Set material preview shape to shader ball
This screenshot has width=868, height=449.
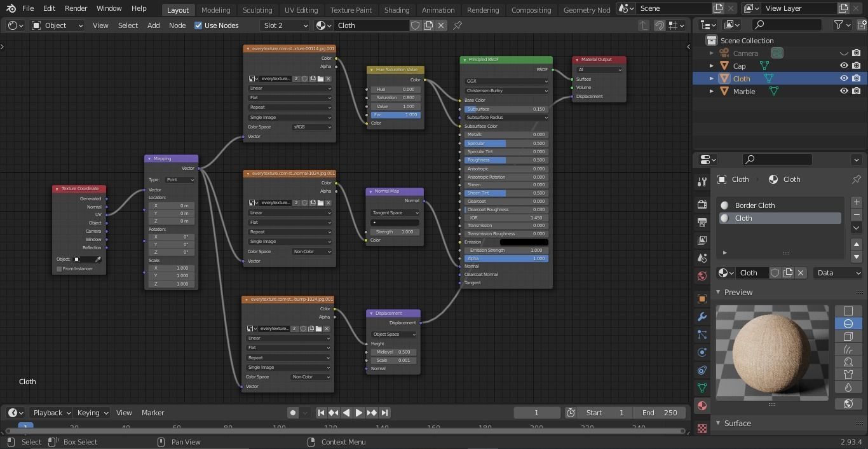[x=848, y=362]
